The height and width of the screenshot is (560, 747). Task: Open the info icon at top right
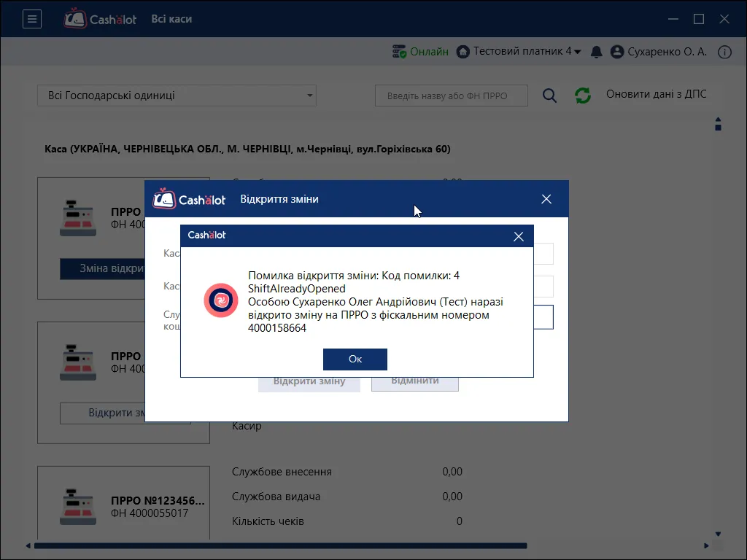(724, 52)
